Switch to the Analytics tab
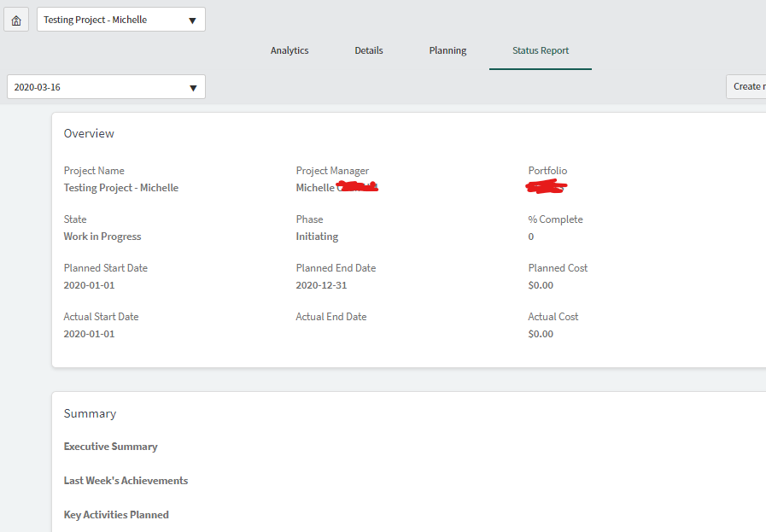This screenshot has width=766, height=532. (289, 50)
